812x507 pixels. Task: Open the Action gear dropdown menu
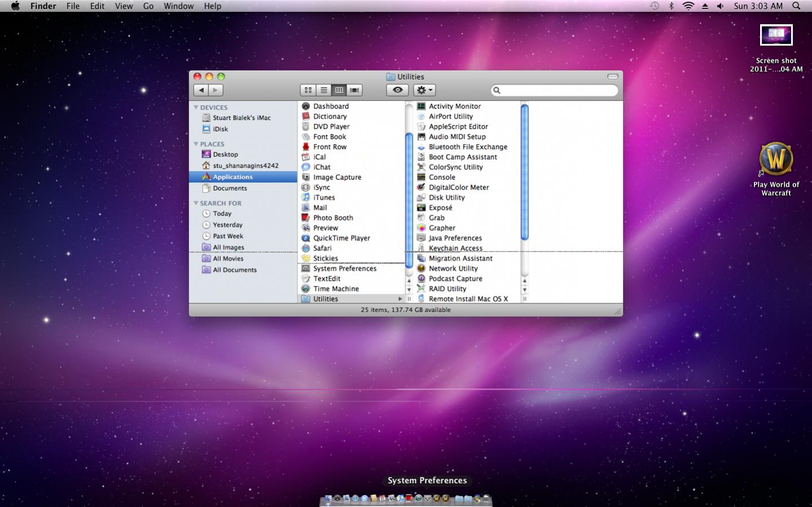424,90
